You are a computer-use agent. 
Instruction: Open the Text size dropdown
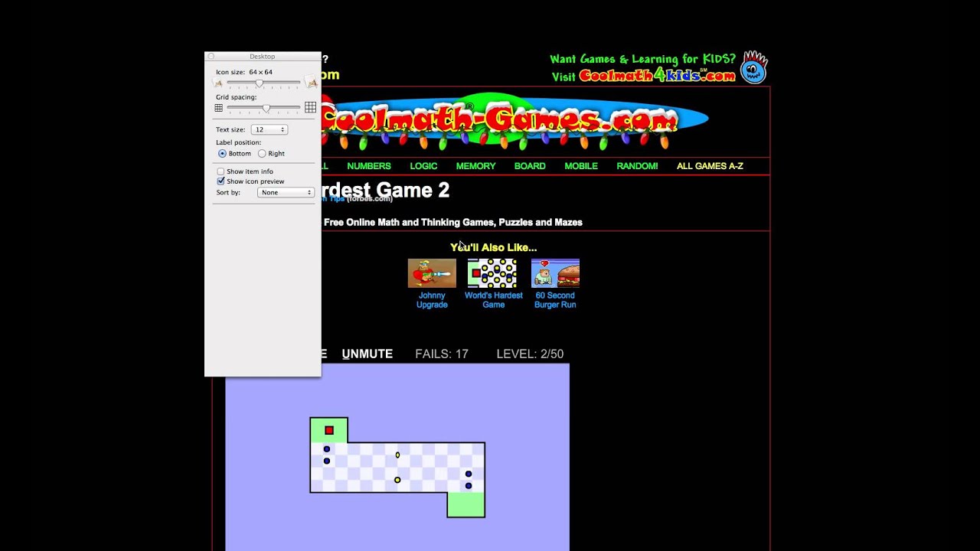click(269, 129)
